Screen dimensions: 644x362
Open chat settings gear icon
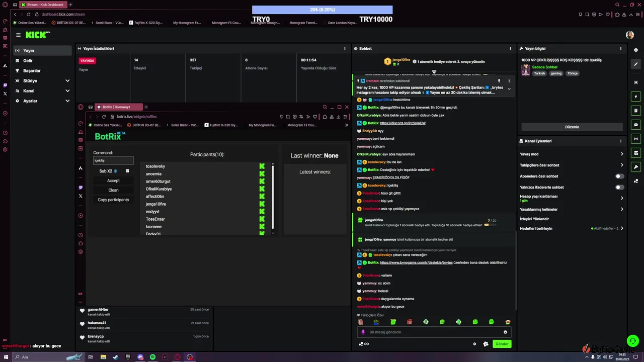coord(474,344)
